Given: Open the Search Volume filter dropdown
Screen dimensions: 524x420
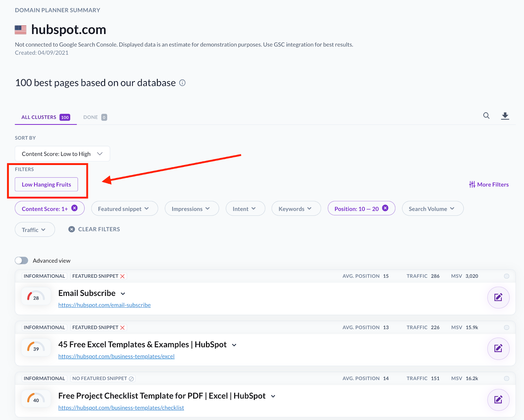Looking at the screenshot, I should (x=433, y=209).
